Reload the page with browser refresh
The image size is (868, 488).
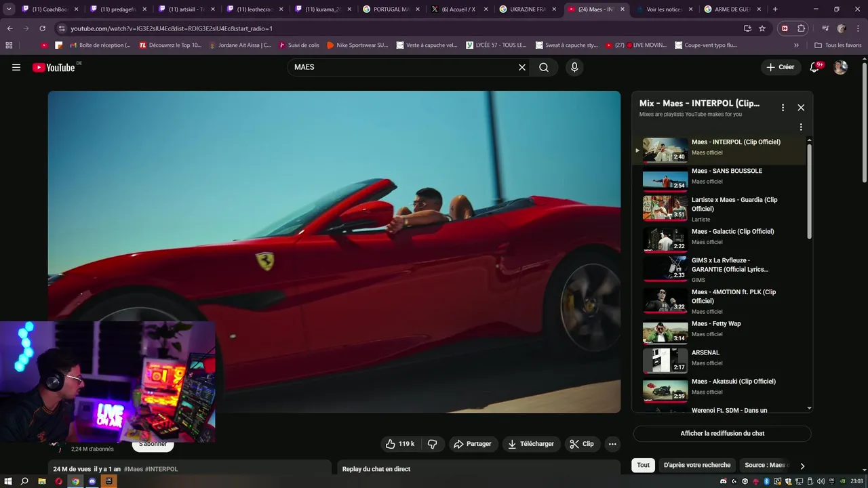(x=42, y=28)
